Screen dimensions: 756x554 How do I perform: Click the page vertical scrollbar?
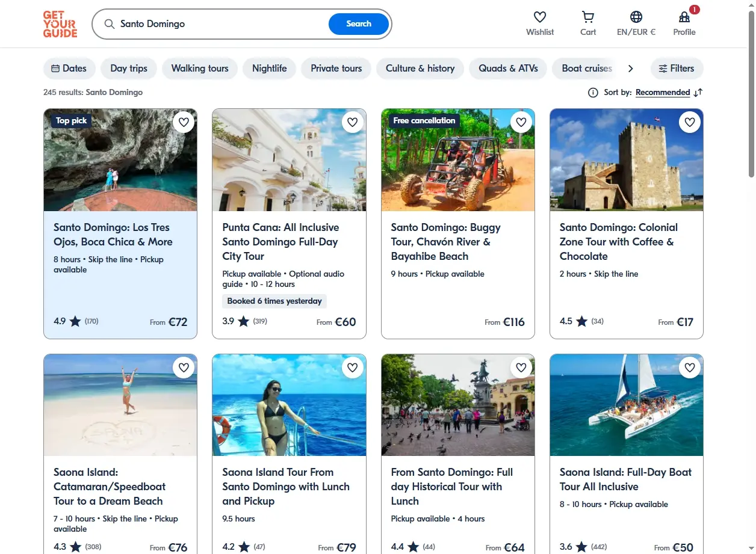click(x=751, y=93)
